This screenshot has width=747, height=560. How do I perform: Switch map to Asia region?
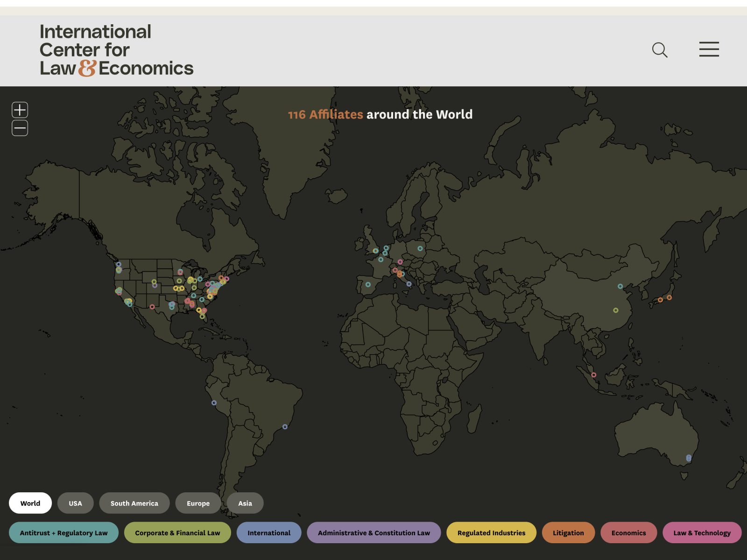click(245, 503)
